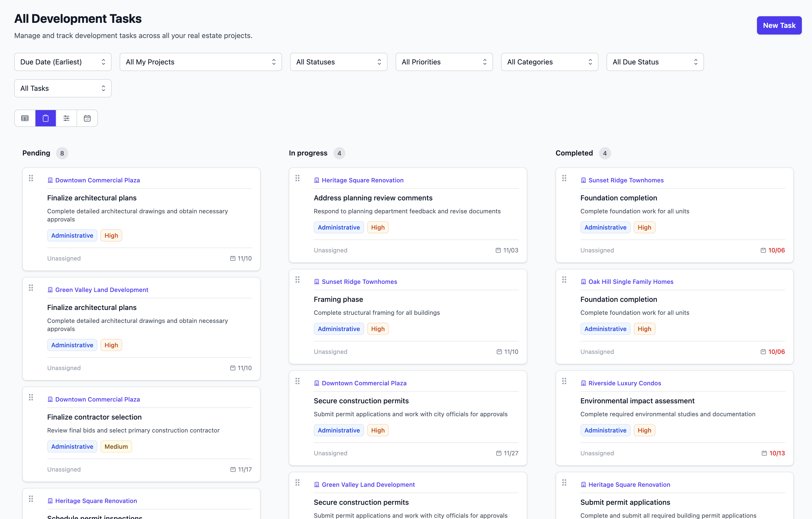
Task: Grab the drag handle on Environmental impact assessment card
Action: point(564,381)
